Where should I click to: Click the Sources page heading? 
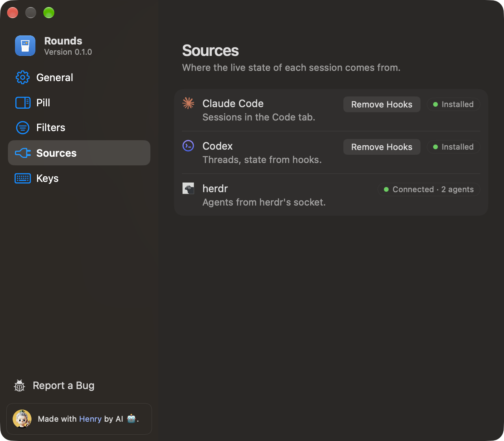tap(211, 51)
